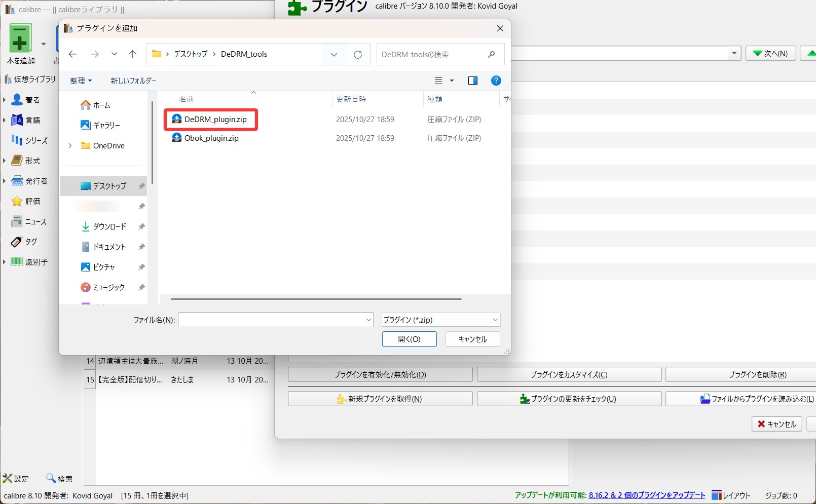Click the Add books green icon
The width and height of the screenshot is (816, 504).
[20, 39]
